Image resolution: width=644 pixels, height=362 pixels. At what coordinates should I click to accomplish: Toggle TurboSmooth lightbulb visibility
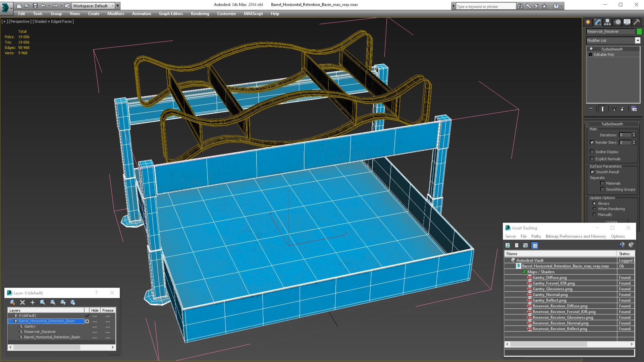coord(591,49)
